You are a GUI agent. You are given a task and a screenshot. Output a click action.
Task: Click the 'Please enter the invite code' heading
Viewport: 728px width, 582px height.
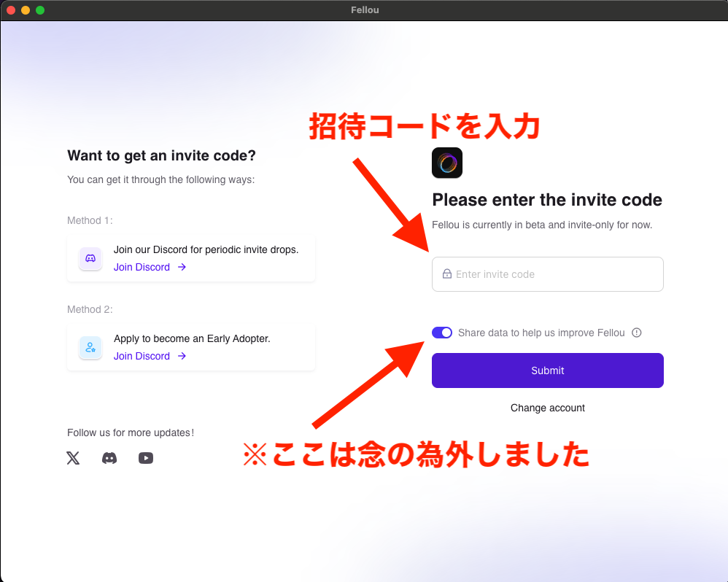click(x=547, y=200)
